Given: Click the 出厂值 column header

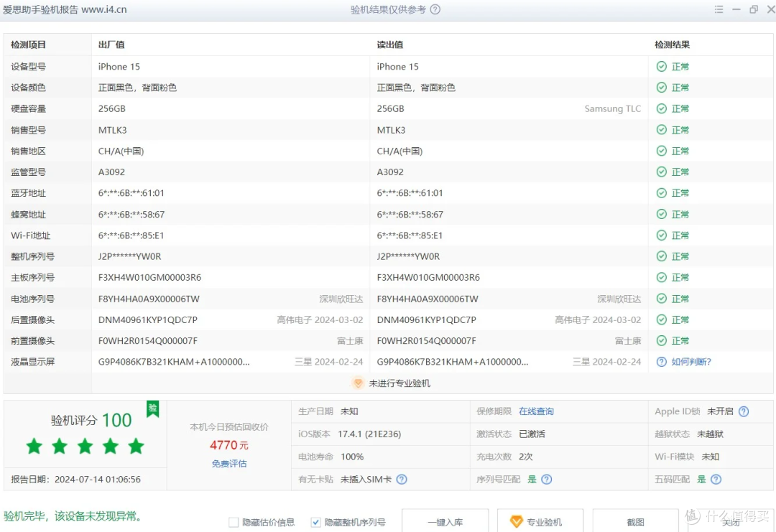Looking at the screenshot, I should click(x=111, y=45).
